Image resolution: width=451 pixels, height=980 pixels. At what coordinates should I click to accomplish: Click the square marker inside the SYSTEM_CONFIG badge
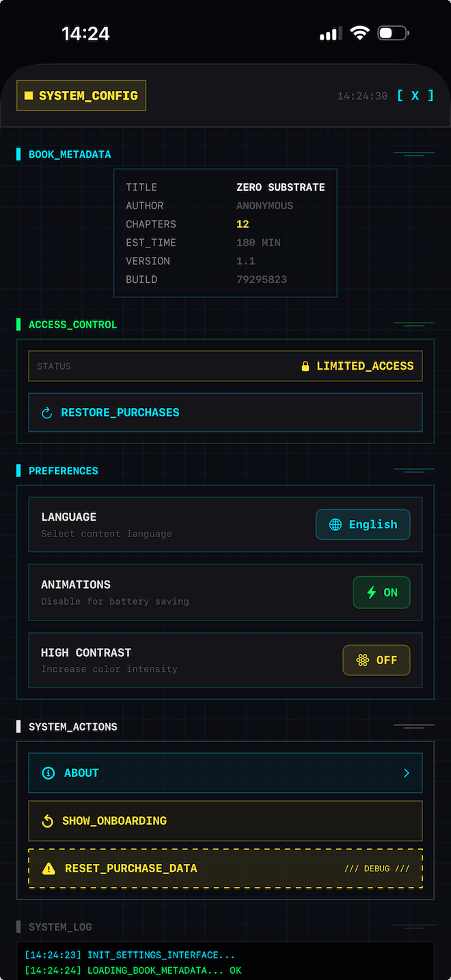29,96
